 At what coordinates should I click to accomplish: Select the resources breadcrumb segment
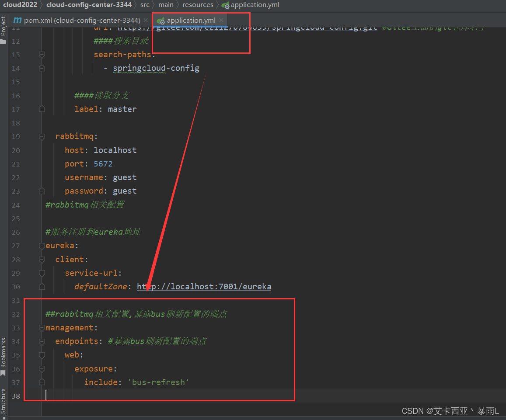pyautogui.click(x=198, y=5)
